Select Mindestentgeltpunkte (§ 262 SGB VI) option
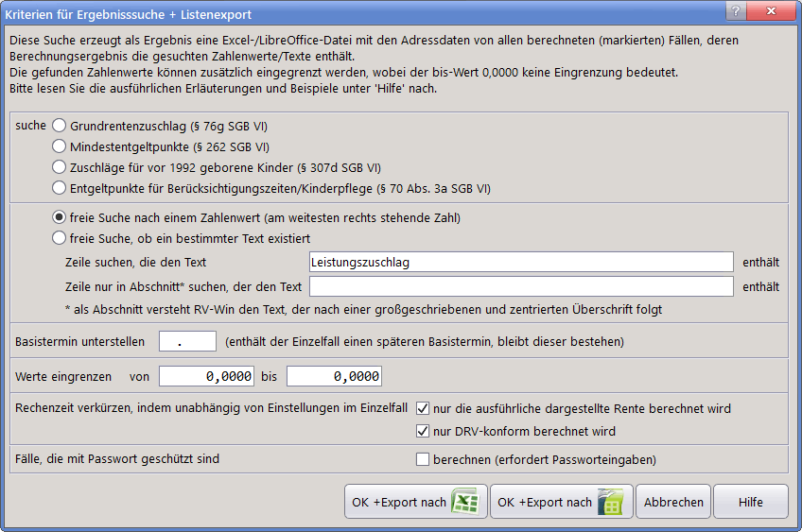 pos(60,146)
